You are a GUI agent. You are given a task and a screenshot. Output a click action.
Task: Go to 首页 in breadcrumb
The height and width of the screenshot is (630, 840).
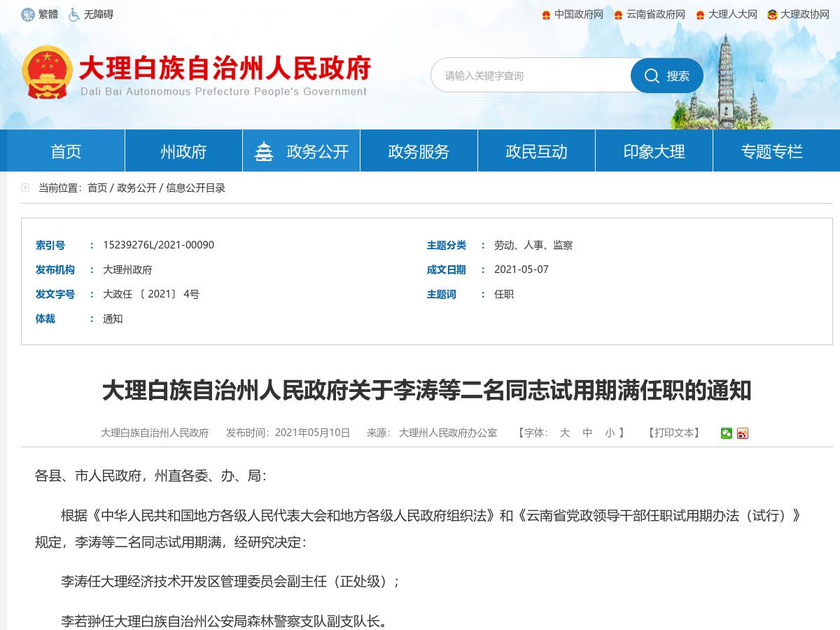click(x=97, y=188)
